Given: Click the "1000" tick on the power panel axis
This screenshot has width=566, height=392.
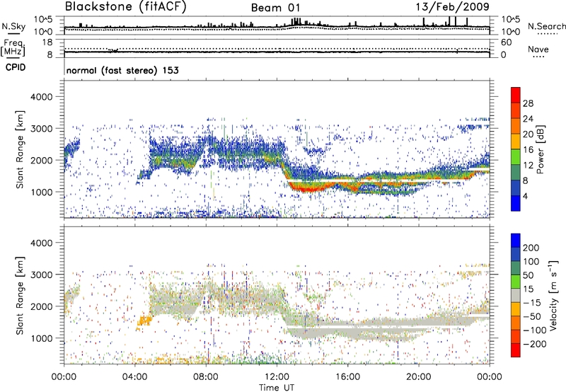Looking at the screenshot, I should click(x=41, y=192).
